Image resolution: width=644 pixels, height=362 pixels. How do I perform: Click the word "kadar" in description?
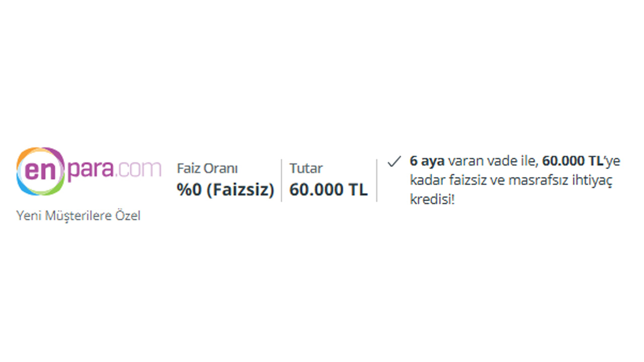(424, 180)
